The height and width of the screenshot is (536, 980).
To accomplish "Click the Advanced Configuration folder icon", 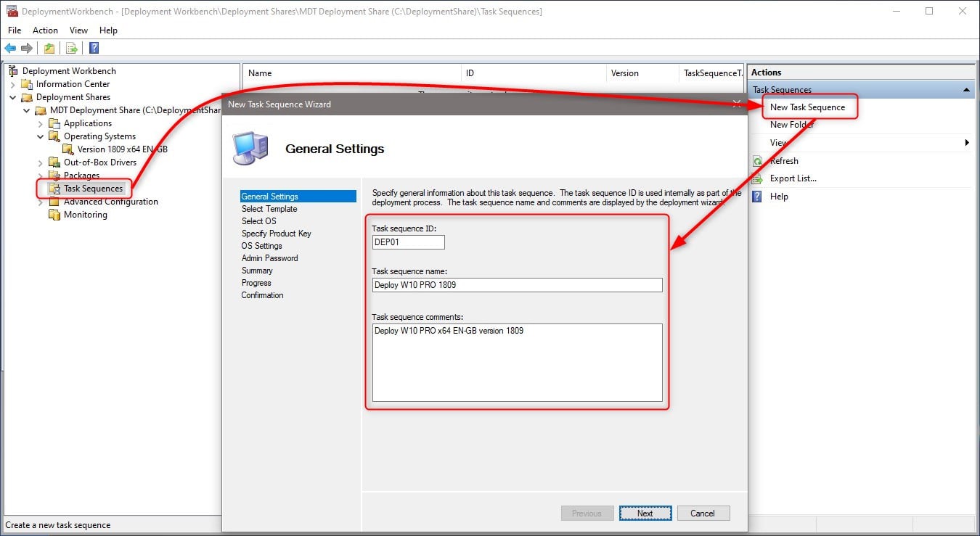I will (x=54, y=202).
